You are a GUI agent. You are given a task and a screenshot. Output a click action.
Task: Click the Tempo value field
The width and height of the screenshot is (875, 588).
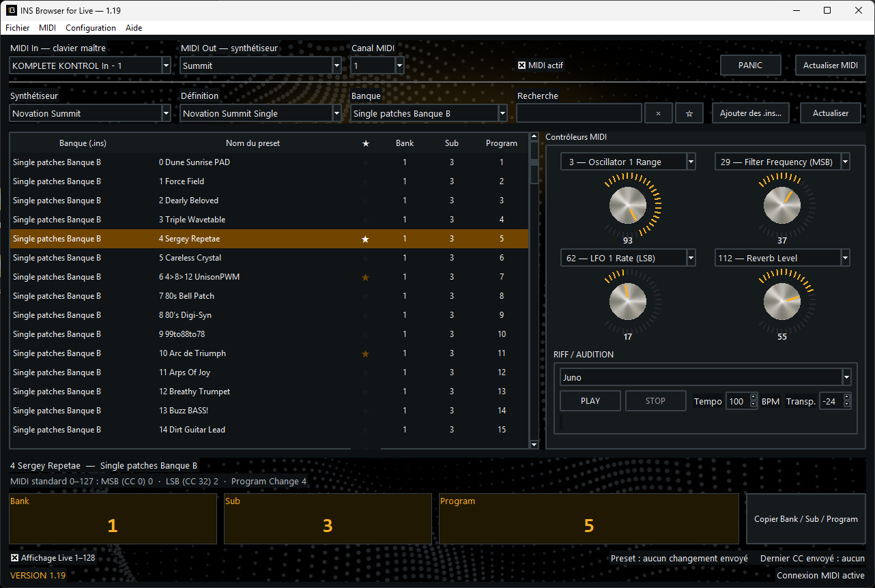pyautogui.click(x=738, y=401)
